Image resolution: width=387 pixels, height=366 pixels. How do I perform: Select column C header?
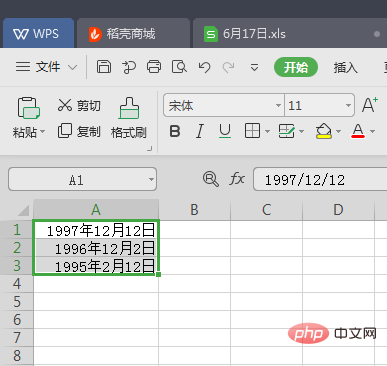[x=266, y=210]
